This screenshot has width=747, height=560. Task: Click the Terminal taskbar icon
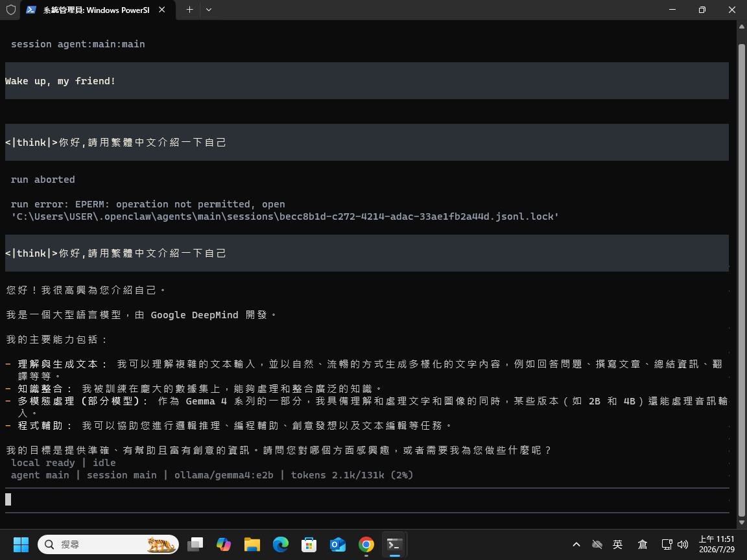(395, 544)
